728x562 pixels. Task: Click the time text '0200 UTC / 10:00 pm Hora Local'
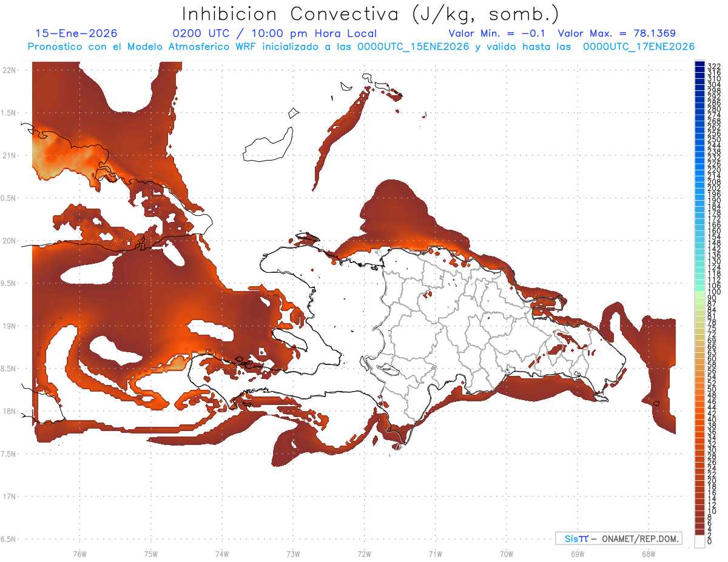pyautogui.click(x=274, y=33)
